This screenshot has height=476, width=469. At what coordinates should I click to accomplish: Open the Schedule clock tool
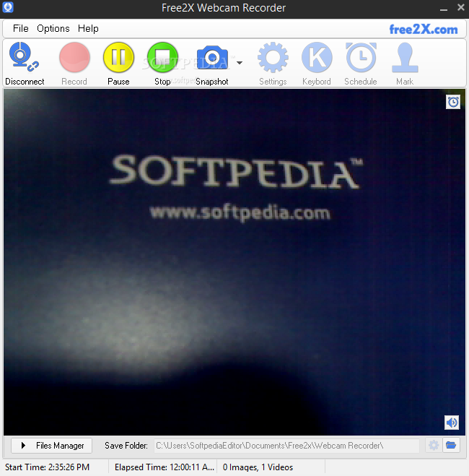coord(361,64)
